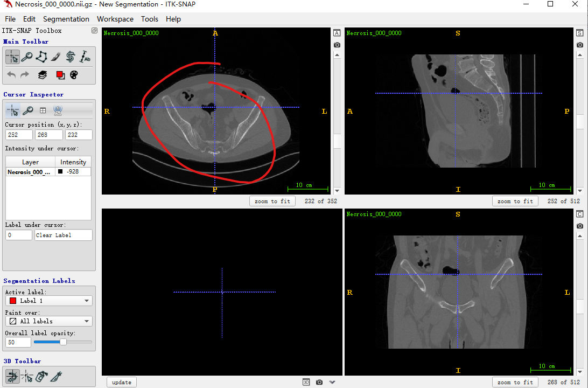Screen dimensions: 588x388
Task: Open the synchronization inspector antenna icon
Action: [x=58, y=110]
